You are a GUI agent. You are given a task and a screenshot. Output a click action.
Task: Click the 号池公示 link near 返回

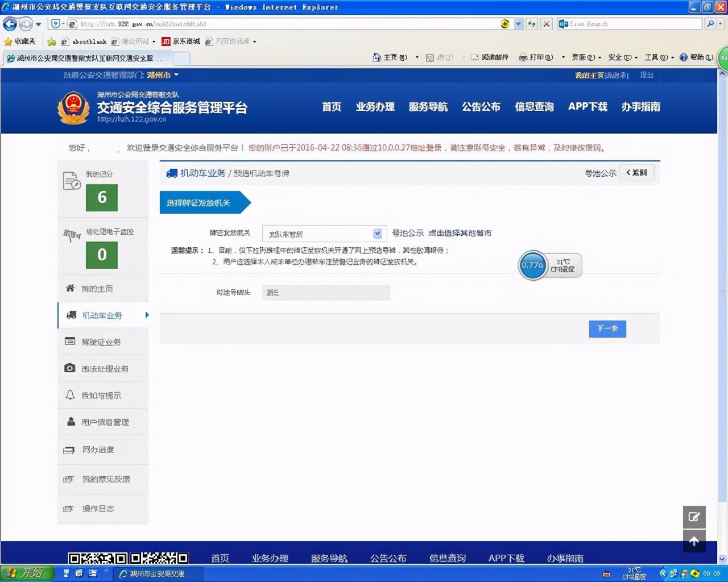601,173
